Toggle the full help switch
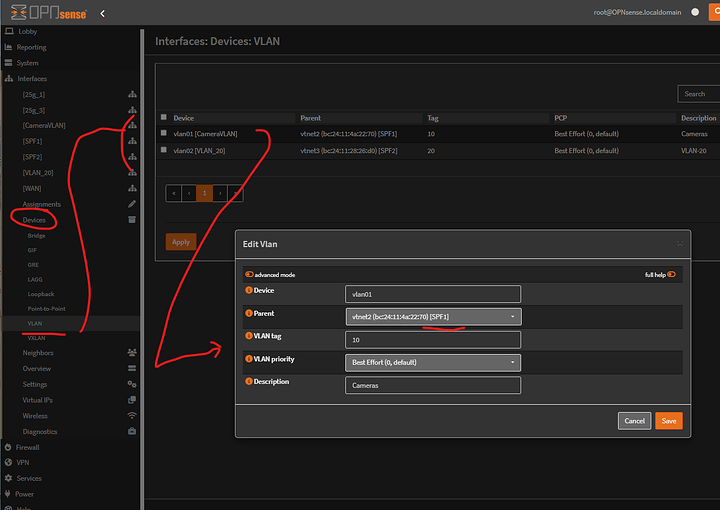Screen dimensions: 720x510 tap(671, 274)
